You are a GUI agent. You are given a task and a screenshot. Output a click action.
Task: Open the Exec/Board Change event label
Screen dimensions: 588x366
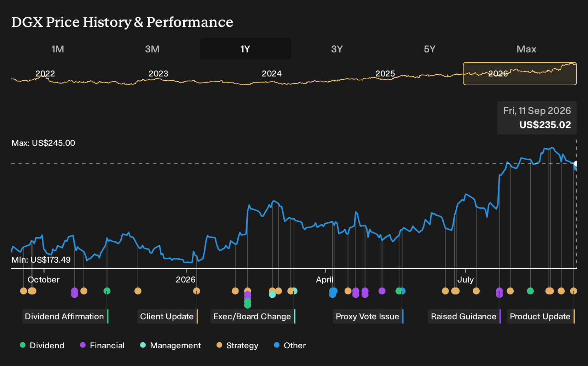(253, 316)
